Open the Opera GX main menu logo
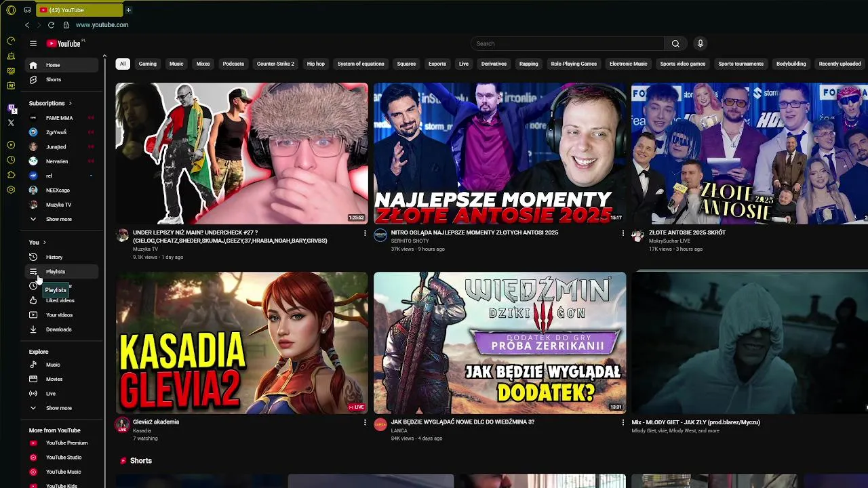The height and width of the screenshot is (488, 868). coord(11,10)
